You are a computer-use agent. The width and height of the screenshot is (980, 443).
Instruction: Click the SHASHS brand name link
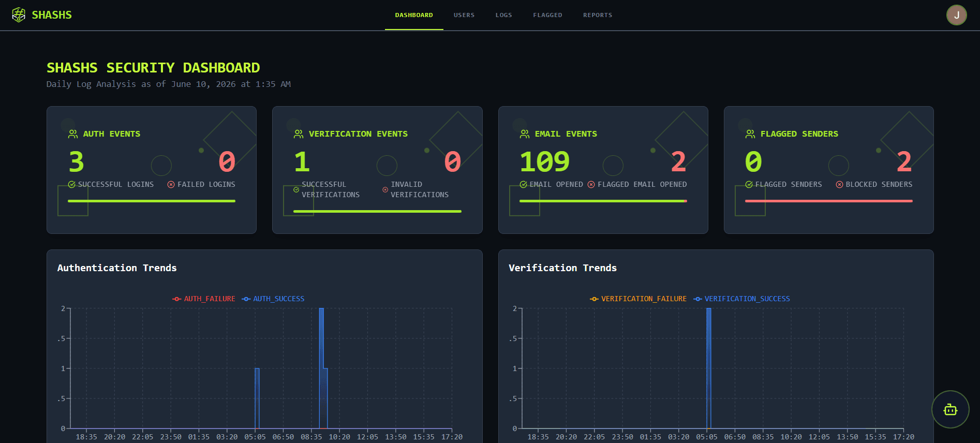tap(52, 15)
